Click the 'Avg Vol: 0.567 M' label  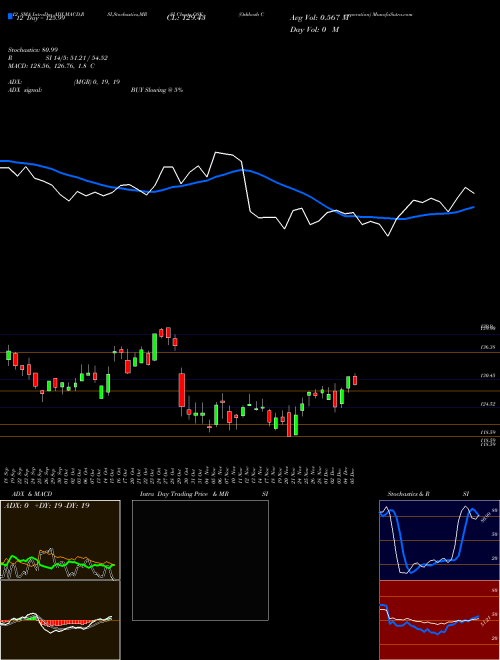(320, 18)
